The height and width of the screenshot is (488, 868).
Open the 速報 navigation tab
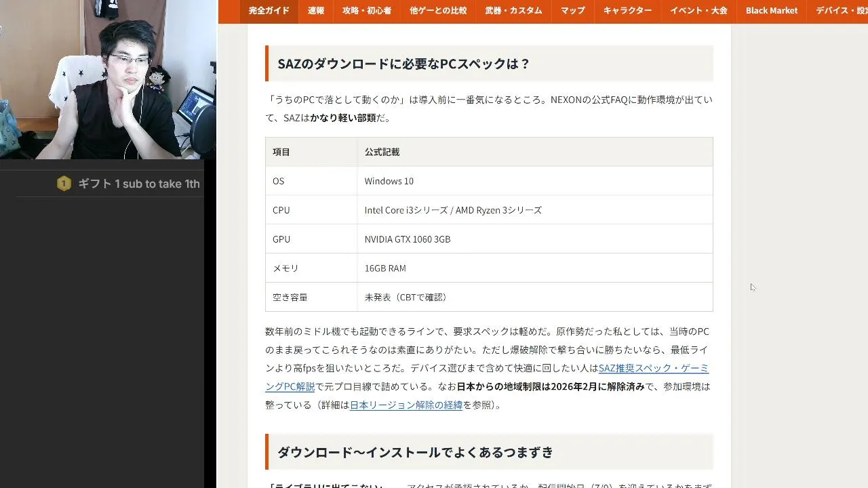pos(316,11)
